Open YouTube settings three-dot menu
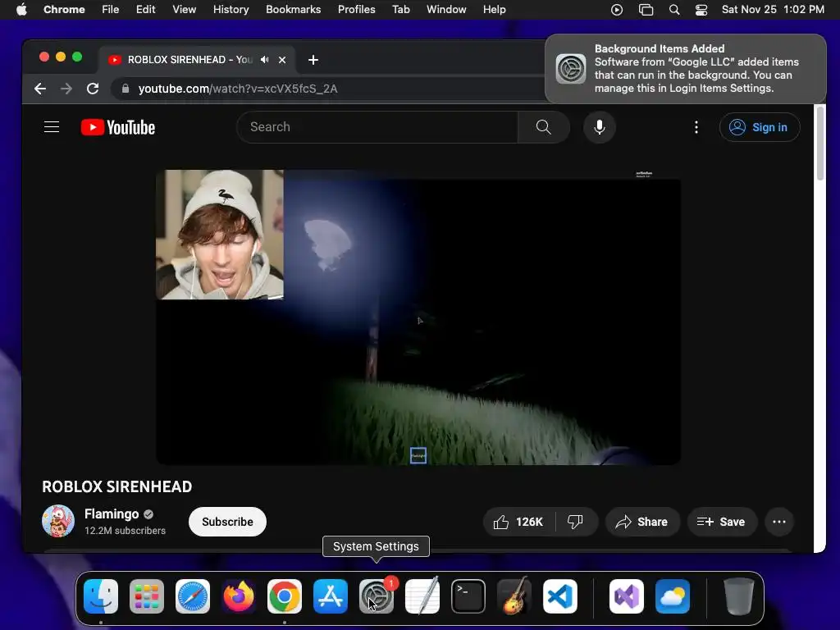Screen dimensions: 840x630 [696, 127]
